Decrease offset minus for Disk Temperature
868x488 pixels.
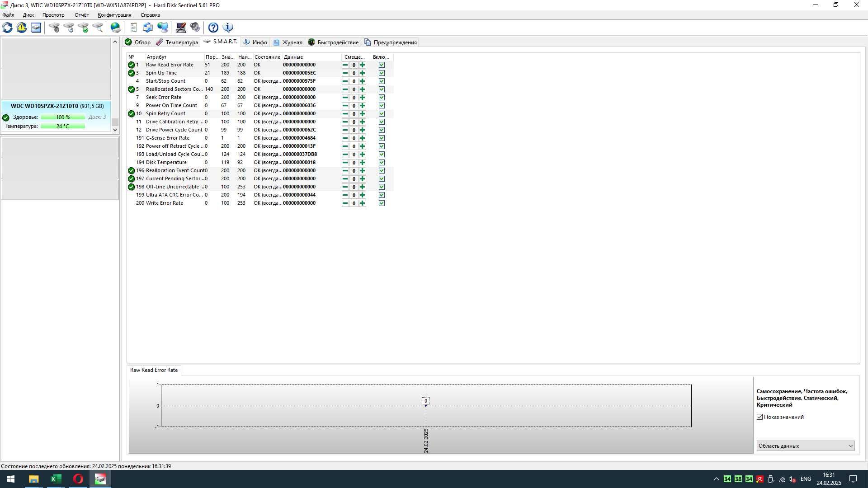[345, 163]
